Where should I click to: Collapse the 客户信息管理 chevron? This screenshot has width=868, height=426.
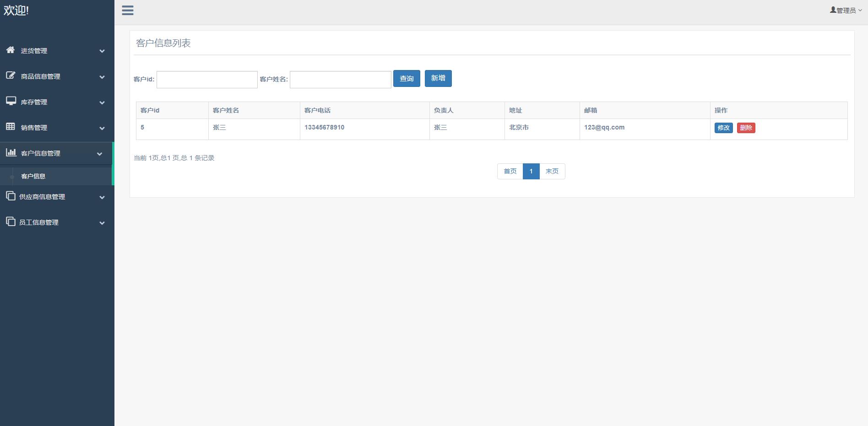coord(100,154)
